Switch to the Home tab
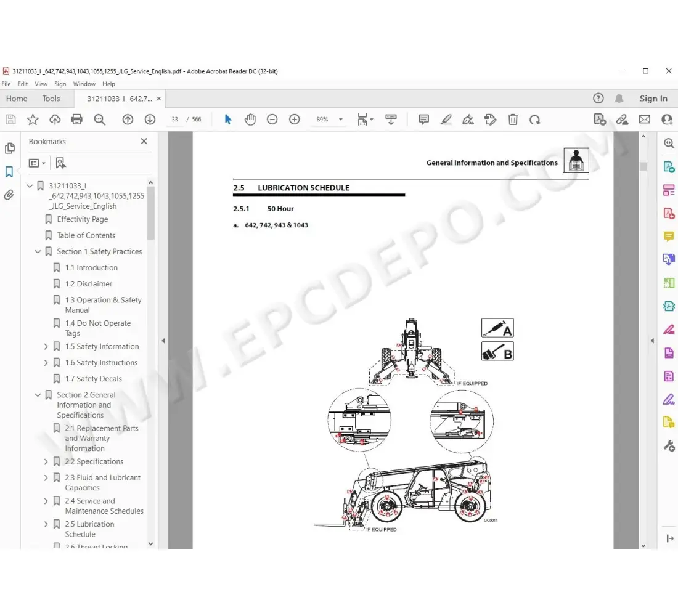 click(17, 98)
